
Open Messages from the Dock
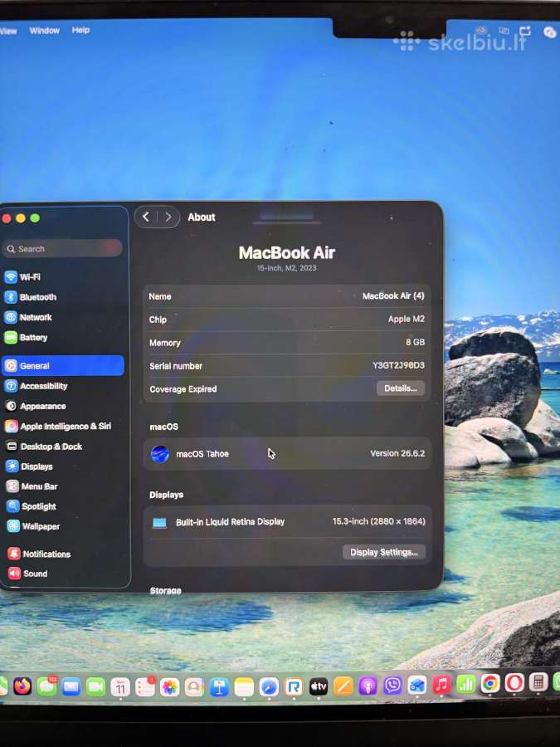click(x=46, y=686)
